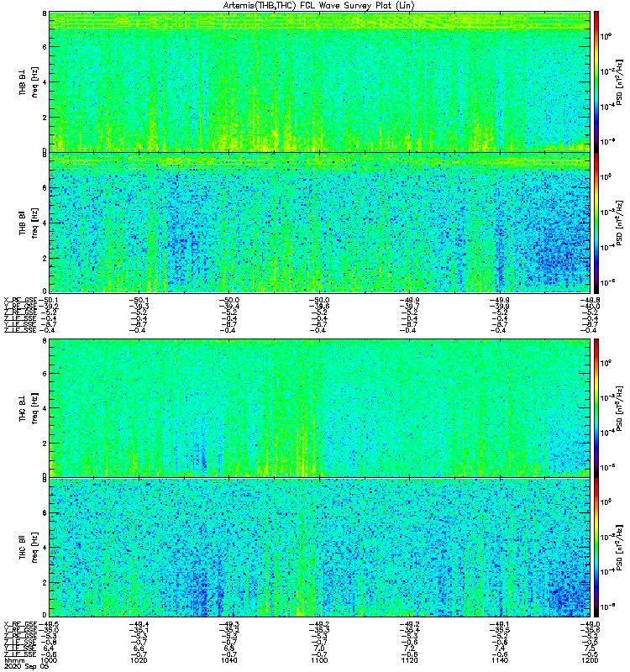630x672 pixels.
Task: Click the PSD [nT²/Hz] label of THB B⊥ color bar
Action: [x=619, y=81]
